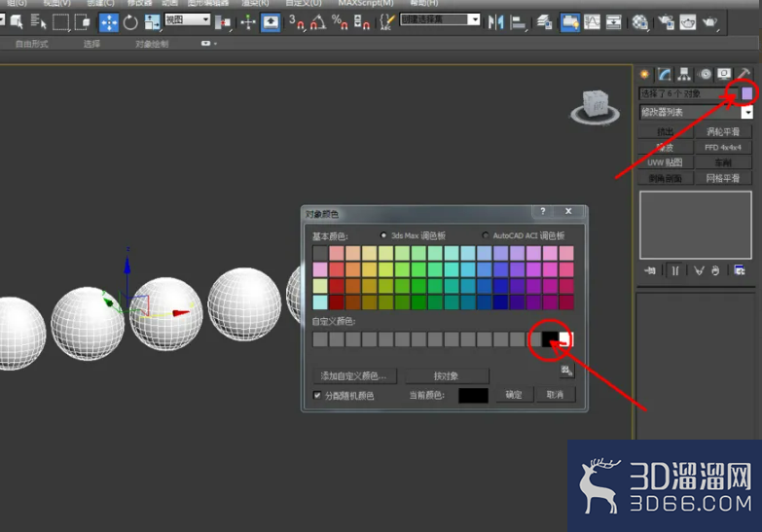Select AutoCAD ACI 调色板 radio button
The width and height of the screenshot is (762, 532).
485,235
